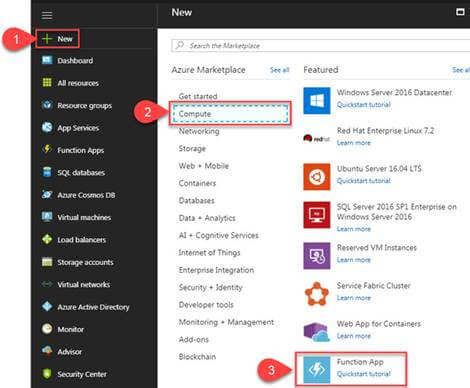Click the Service Fabric Cluster icon
The image size is (470, 388).
(x=317, y=294)
